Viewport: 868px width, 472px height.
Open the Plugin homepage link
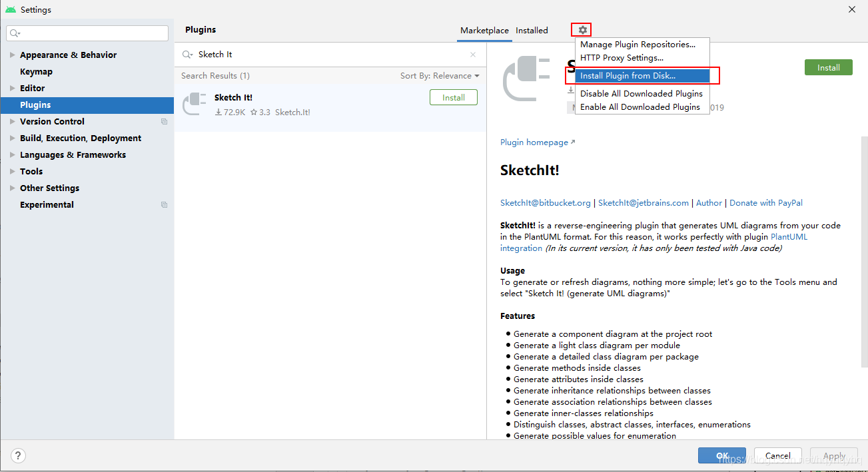coord(538,142)
